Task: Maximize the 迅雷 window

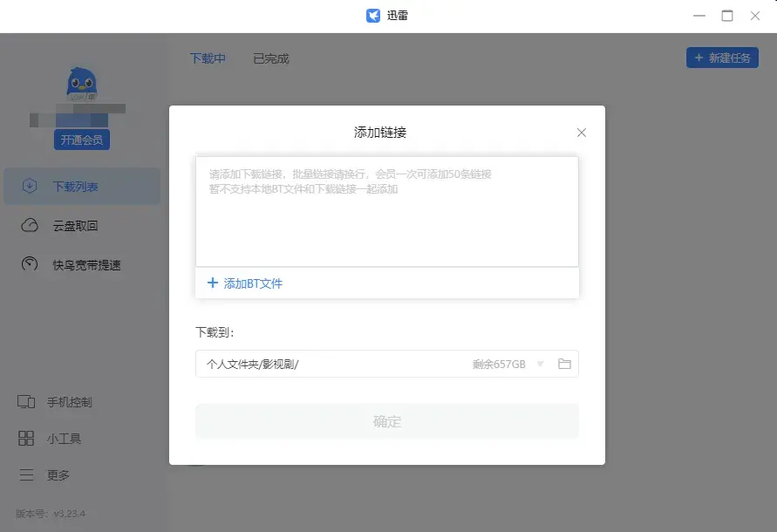Action: pos(727,16)
